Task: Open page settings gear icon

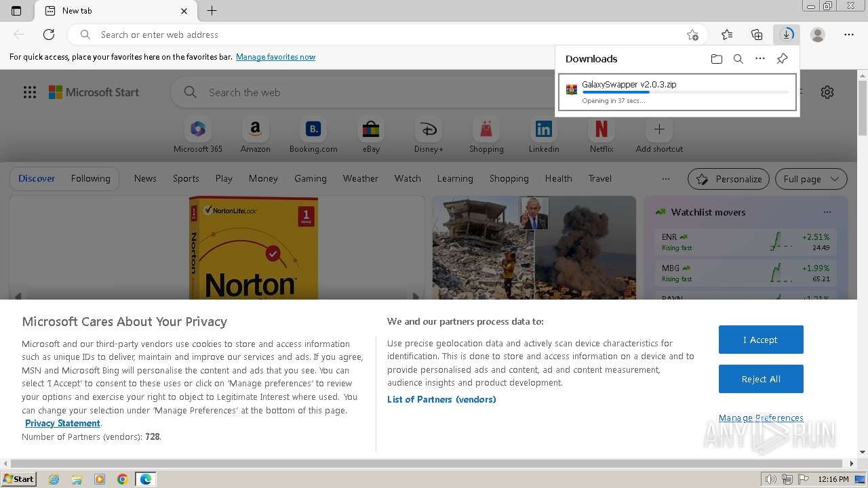Action: (827, 92)
